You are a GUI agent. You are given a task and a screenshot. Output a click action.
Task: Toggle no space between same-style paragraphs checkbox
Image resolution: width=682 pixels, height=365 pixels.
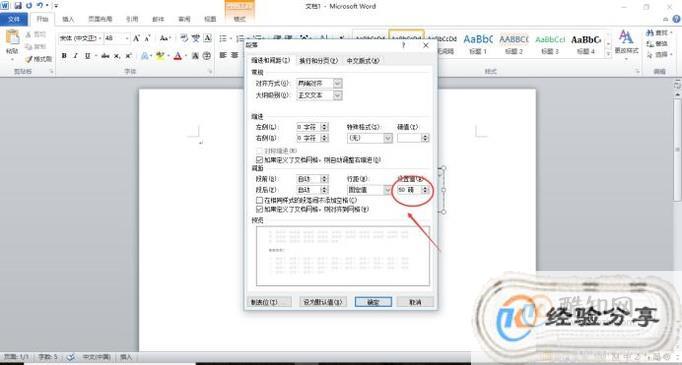(x=260, y=200)
